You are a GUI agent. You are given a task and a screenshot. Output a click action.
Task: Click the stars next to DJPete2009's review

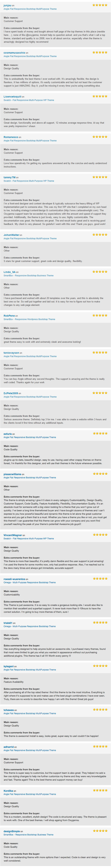tap(100, 393)
